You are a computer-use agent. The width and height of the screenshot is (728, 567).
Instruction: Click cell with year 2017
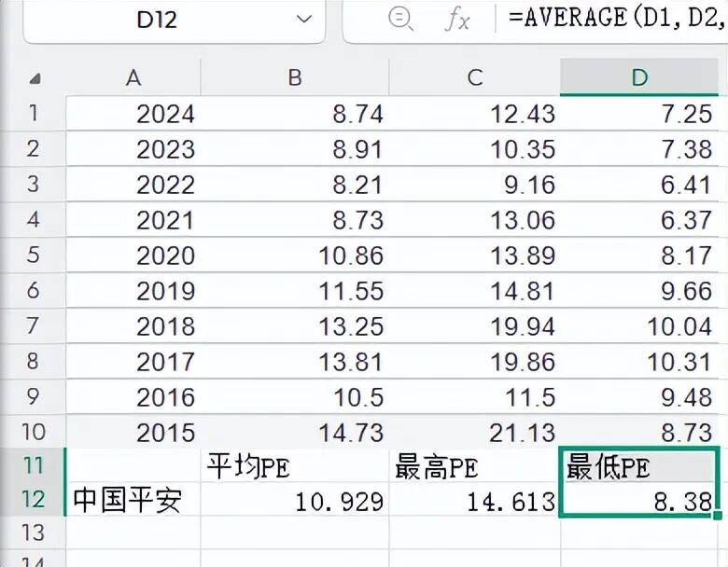133,362
